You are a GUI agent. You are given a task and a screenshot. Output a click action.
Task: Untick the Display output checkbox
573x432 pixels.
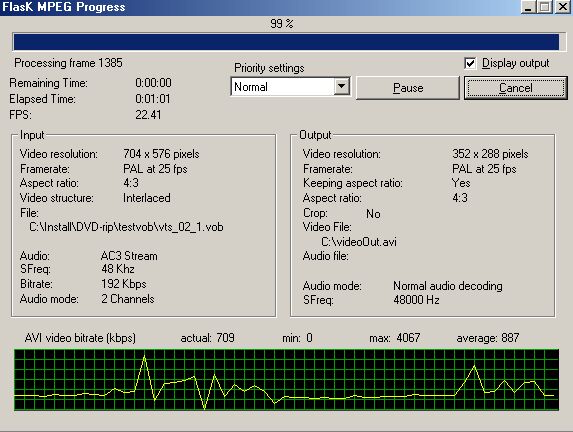pyautogui.click(x=470, y=64)
